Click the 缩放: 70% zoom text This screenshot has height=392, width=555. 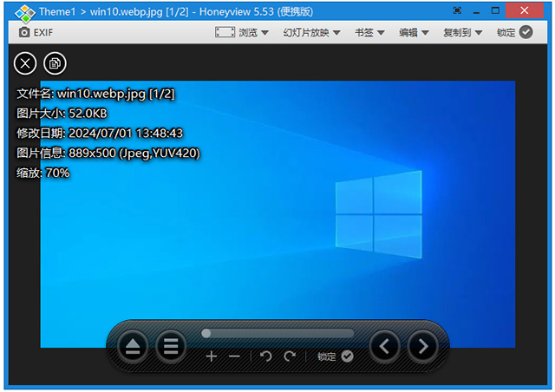(43, 173)
